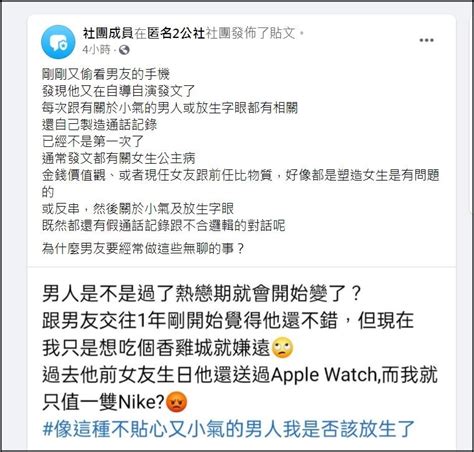Screen dimensions: 474x452
Task: Click the line 剛剛又偷看男友的手機
Action: point(106,74)
